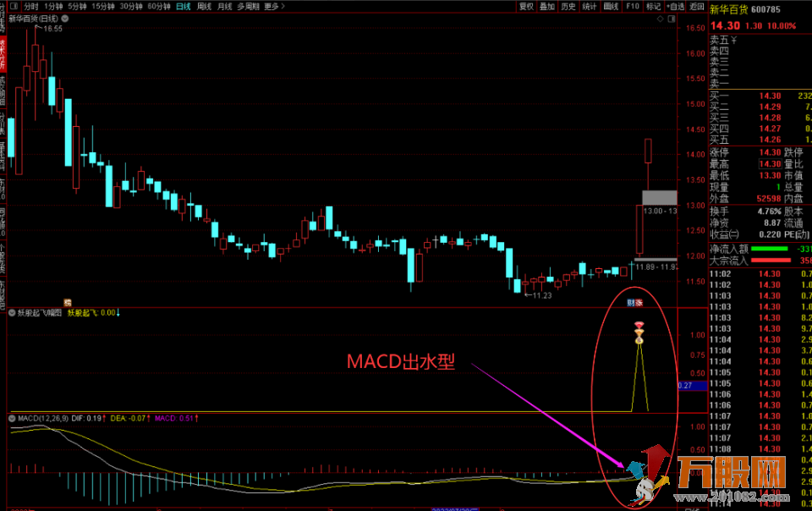Toggle the right side panel layout icon
The image size is (812, 511).
(x=672, y=19)
